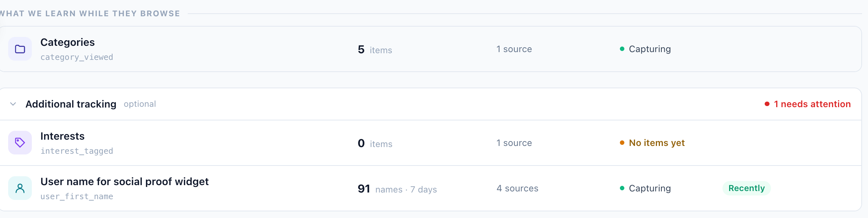Click the Categories folder icon
868x218 pixels.
pos(20,49)
